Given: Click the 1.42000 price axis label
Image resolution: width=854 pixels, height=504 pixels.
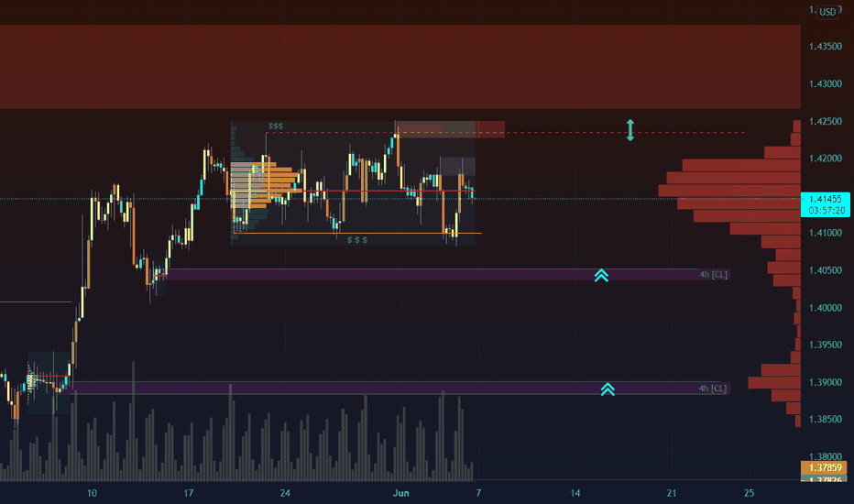Looking at the screenshot, I should (825, 159).
